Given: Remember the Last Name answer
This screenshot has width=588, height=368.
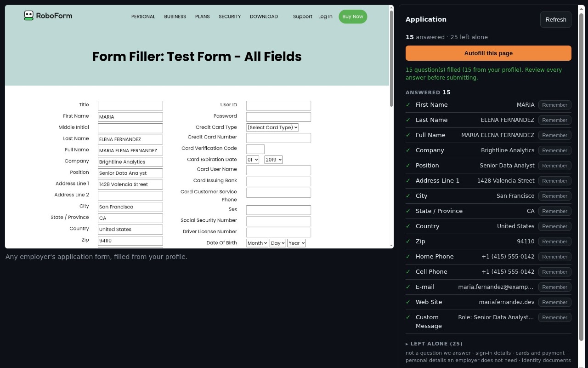Looking at the screenshot, I should pos(554,120).
